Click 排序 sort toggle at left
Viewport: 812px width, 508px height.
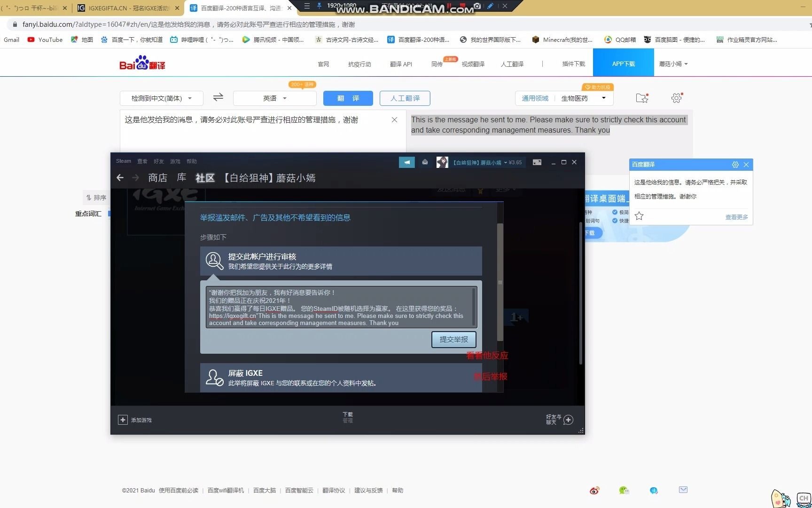tap(96, 198)
